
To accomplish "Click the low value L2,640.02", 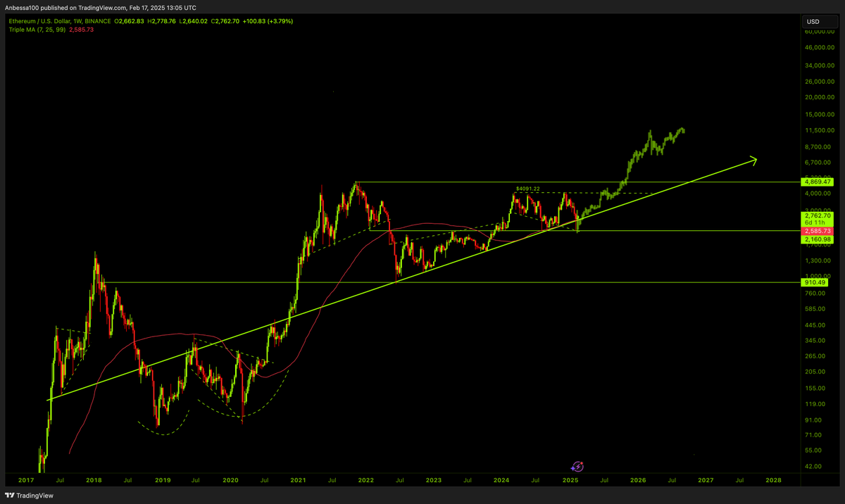I will coord(194,21).
